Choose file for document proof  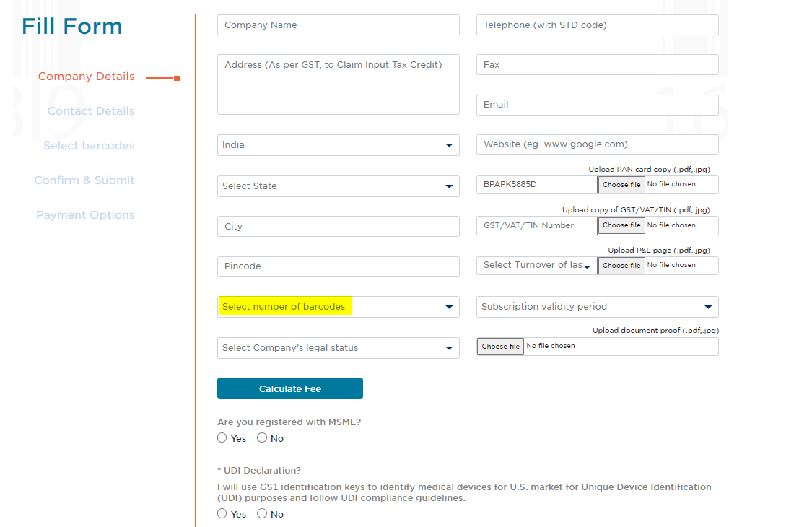[500, 346]
